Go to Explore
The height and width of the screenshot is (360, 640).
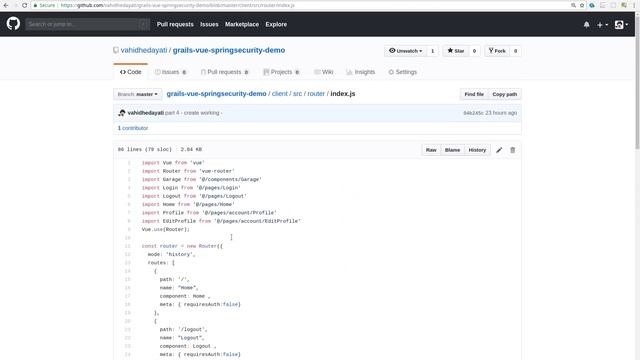276,24
